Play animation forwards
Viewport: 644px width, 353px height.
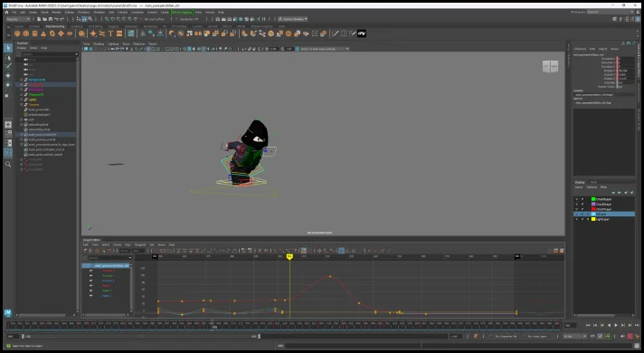point(616,325)
